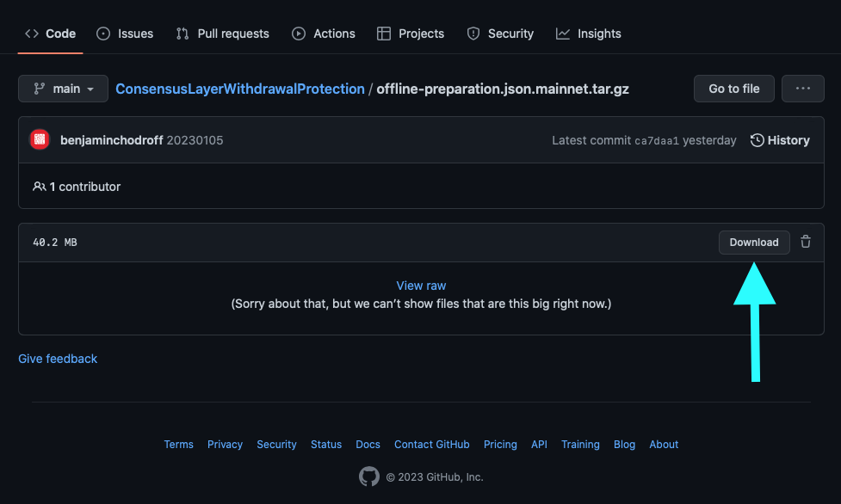Expand the main branch dropdown
Viewport: 841px width, 504px height.
pos(64,89)
